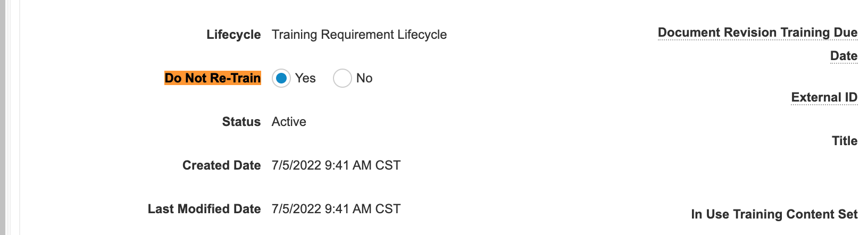Click the thin vertical panel divider line

tap(20, 117)
